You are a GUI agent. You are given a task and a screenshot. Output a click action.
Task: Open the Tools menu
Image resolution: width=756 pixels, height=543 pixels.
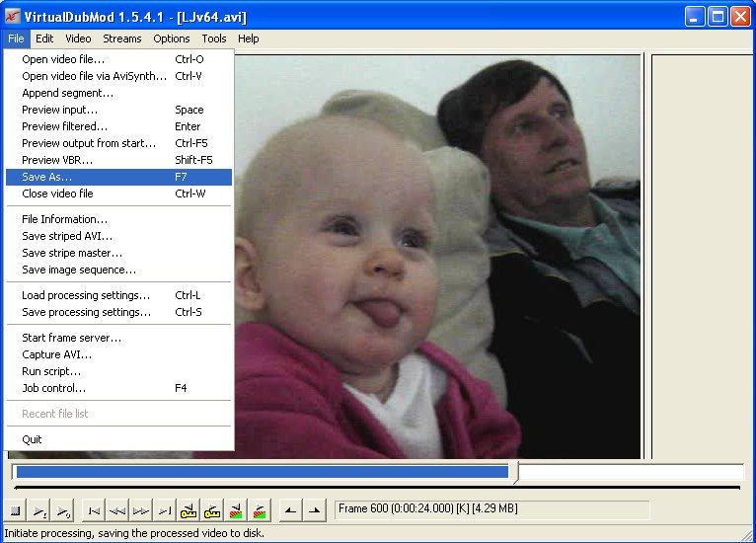click(214, 39)
